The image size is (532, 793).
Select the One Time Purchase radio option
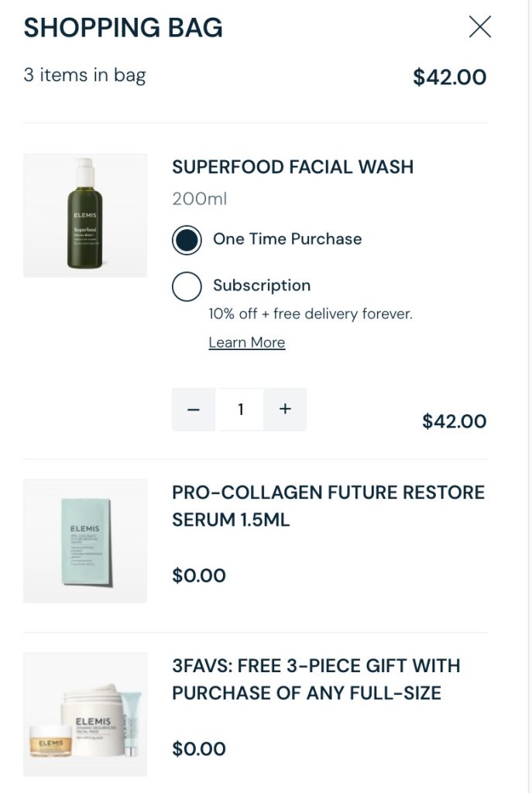point(187,239)
